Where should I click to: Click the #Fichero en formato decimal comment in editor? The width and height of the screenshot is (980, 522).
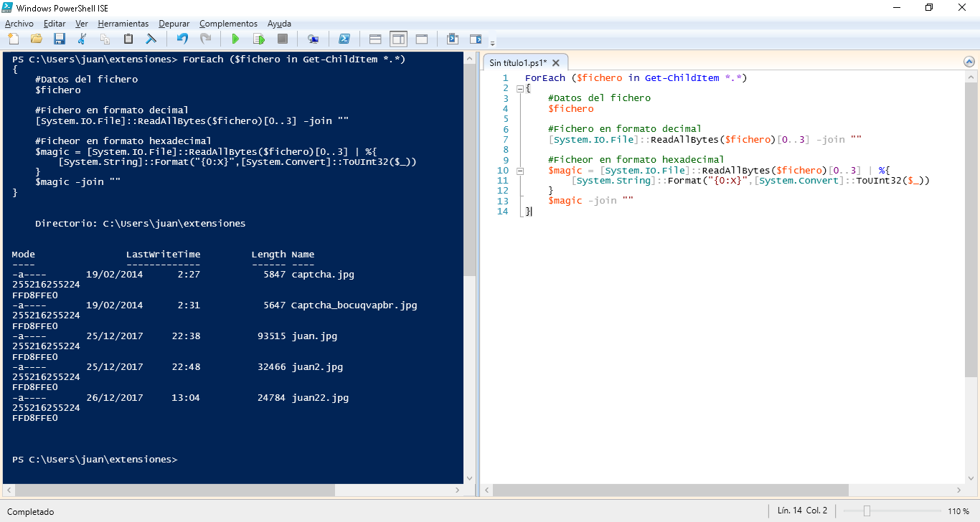624,129
